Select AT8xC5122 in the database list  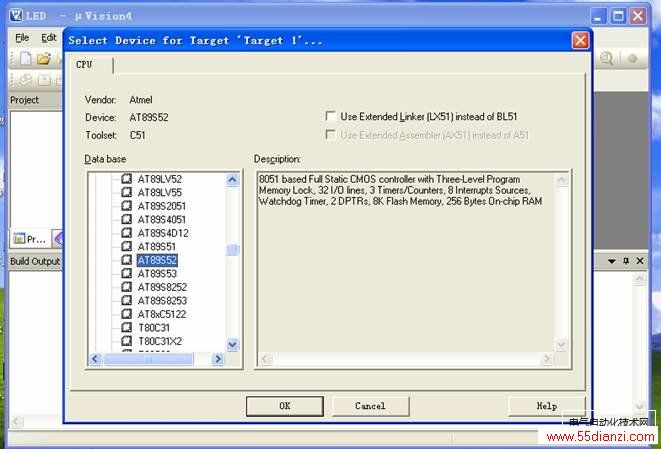[162, 314]
